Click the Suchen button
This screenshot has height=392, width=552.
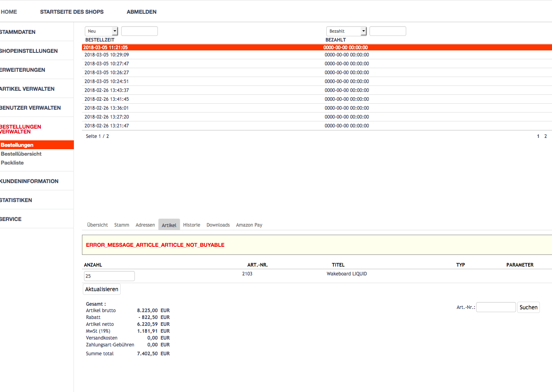click(528, 307)
